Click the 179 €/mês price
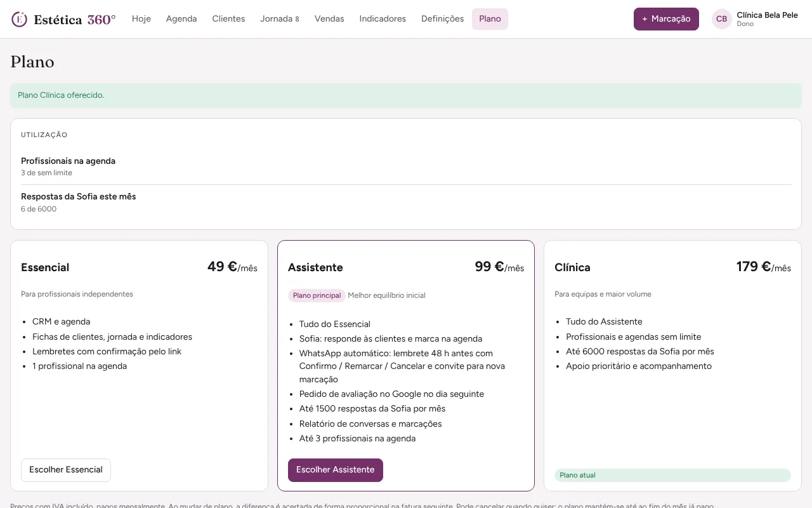Viewport: 812px width, 508px height. [764, 267]
